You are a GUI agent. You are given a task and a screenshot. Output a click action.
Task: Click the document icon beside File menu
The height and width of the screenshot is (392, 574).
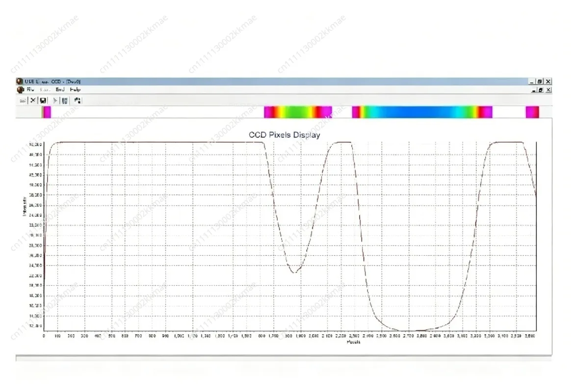pyautogui.click(x=21, y=90)
